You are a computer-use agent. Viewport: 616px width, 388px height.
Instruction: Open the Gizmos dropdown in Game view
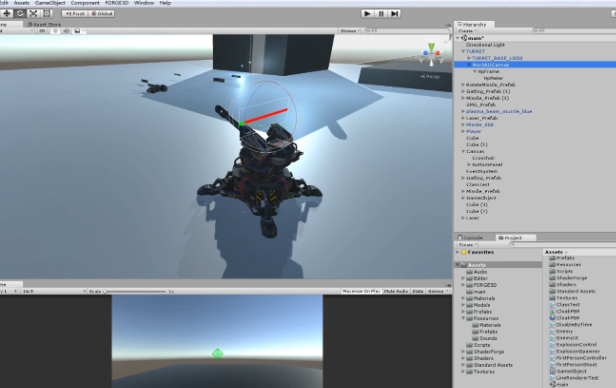click(437, 291)
